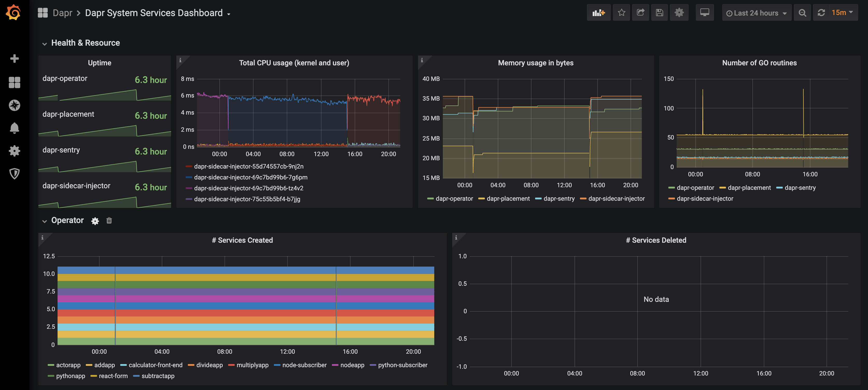Image resolution: width=868 pixels, height=390 pixels.
Task: Click the add panel icon in the toolbar
Action: 599,12
